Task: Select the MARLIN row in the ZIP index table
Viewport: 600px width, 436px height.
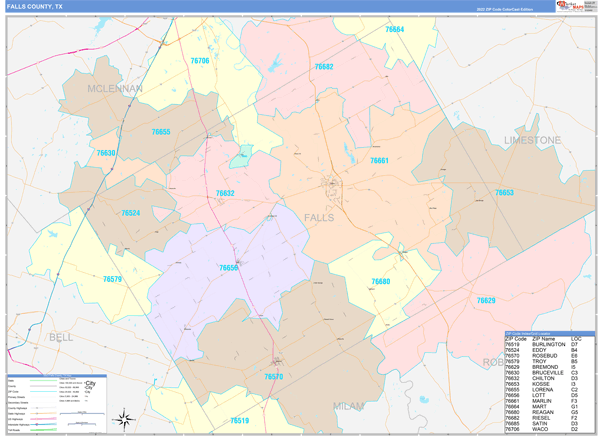Action: click(x=550, y=400)
